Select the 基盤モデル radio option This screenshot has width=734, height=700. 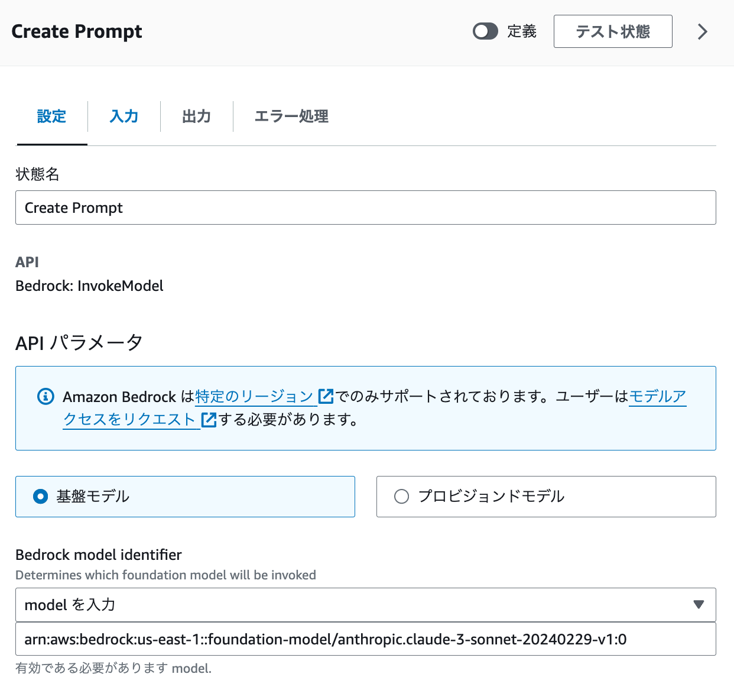[185, 497]
